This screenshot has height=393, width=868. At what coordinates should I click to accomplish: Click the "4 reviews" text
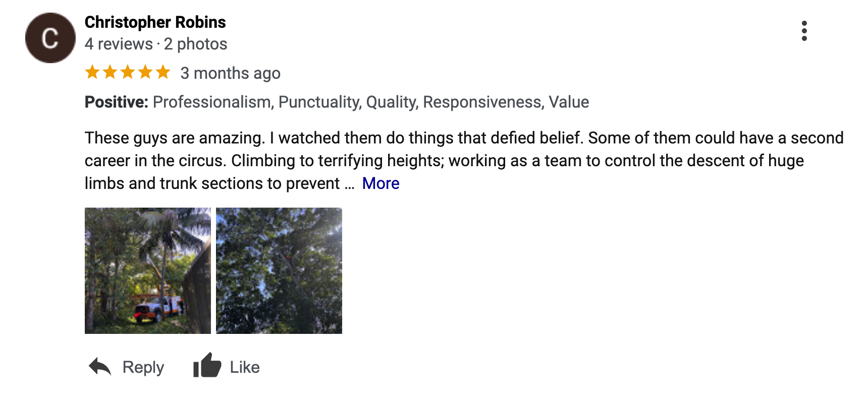point(119,44)
